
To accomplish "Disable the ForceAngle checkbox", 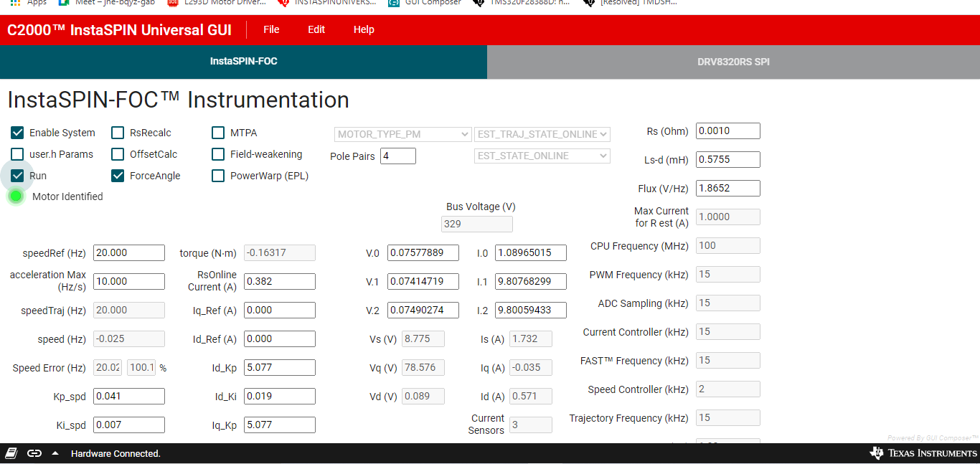I will click(x=118, y=176).
